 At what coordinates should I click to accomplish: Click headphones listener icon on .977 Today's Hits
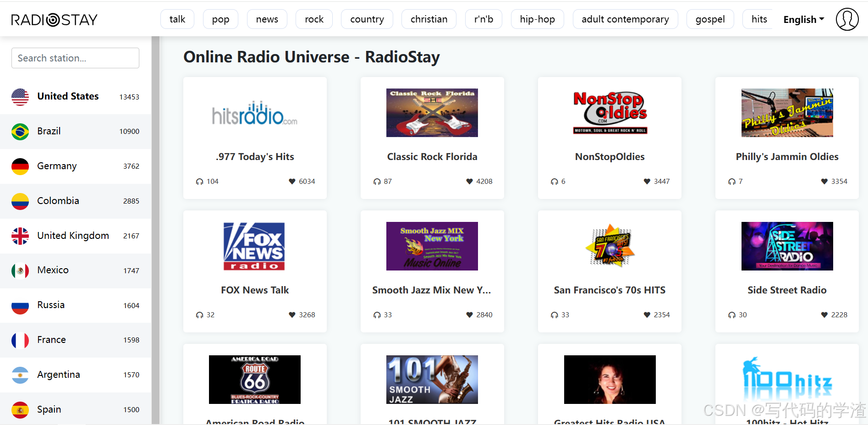pos(199,182)
